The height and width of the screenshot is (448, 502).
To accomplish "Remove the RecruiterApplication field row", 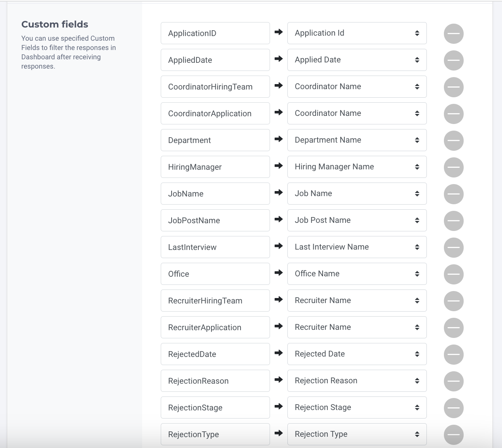I will pyautogui.click(x=454, y=328).
